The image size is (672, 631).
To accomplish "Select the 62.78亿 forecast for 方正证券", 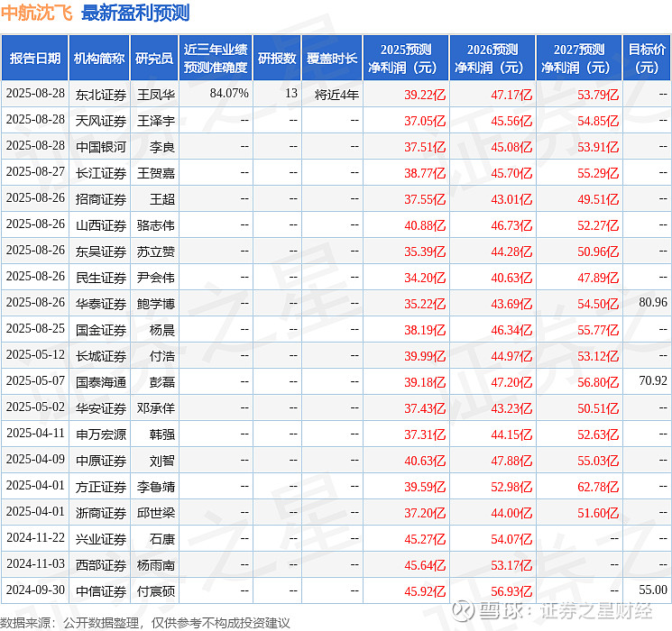I will click(x=598, y=487).
